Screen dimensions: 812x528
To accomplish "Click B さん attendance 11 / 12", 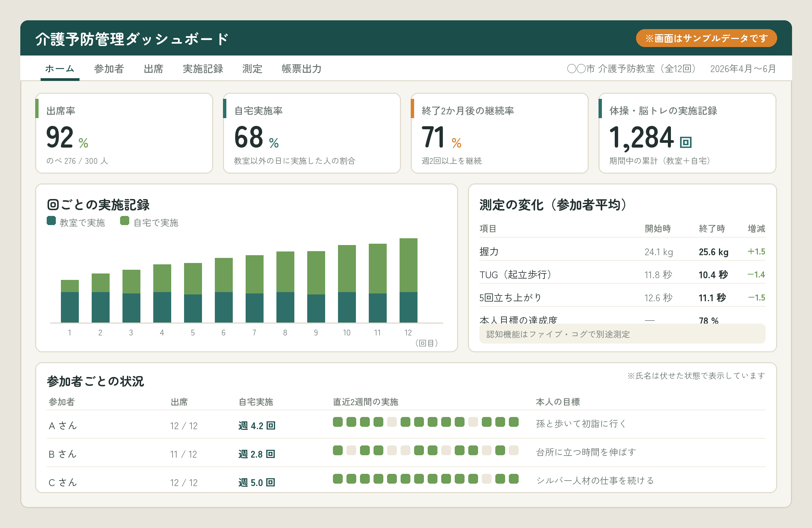I will click(184, 454).
